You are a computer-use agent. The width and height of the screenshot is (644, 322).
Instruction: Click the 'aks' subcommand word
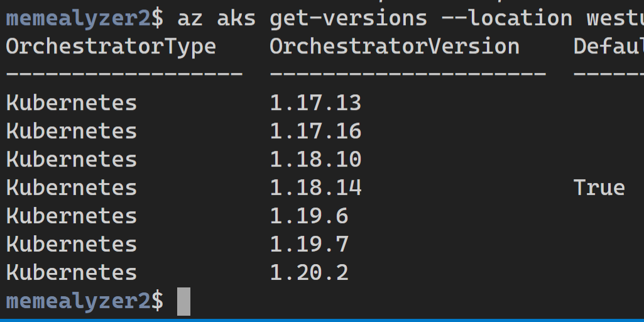[x=236, y=18]
